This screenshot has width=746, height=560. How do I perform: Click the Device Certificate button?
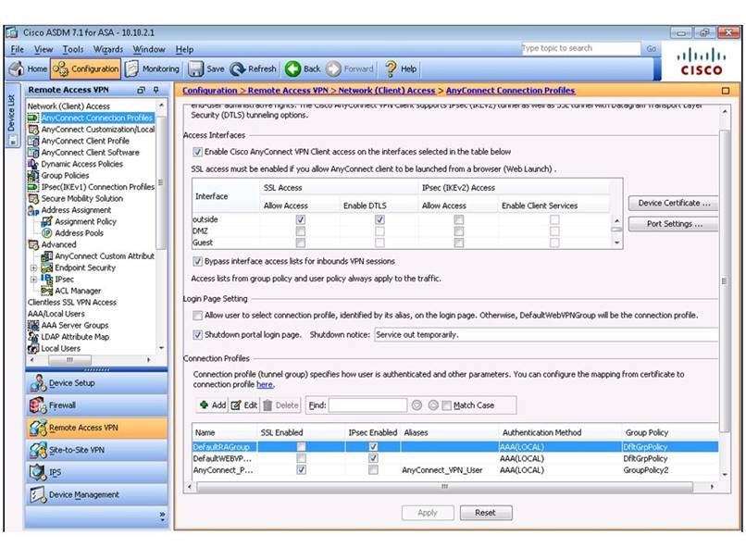(675, 203)
